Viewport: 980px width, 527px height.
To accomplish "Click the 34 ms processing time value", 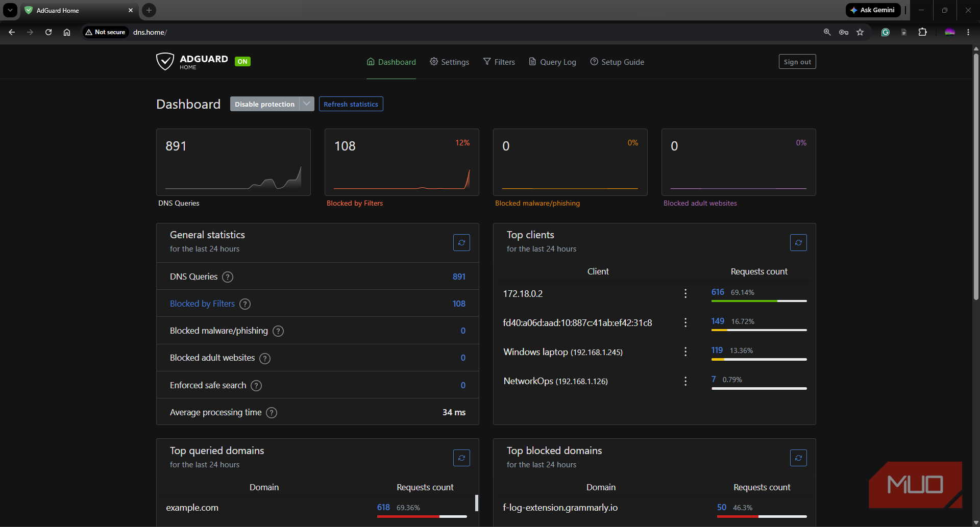I will click(x=454, y=413).
